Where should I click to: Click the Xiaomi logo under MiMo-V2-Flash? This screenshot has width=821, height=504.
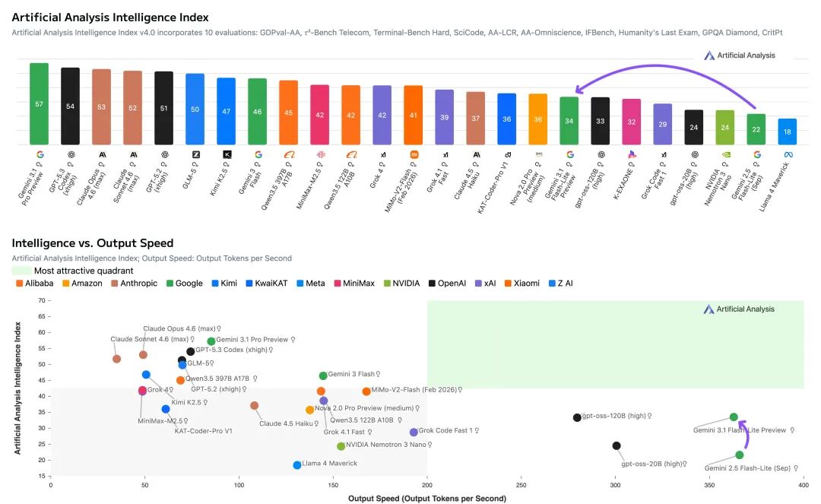pos(414,154)
